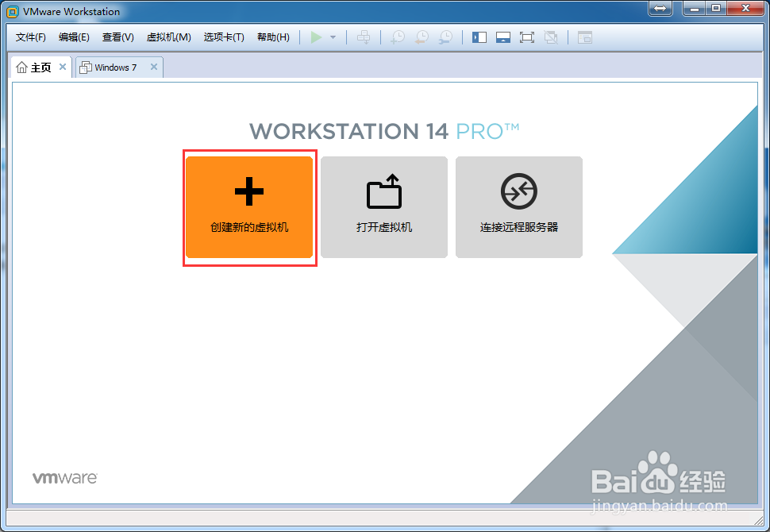This screenshot has width=770, height=532.
Task: Click the Send Ctrl+Alt+Del toolbar icon
Action: coord(364,37)
